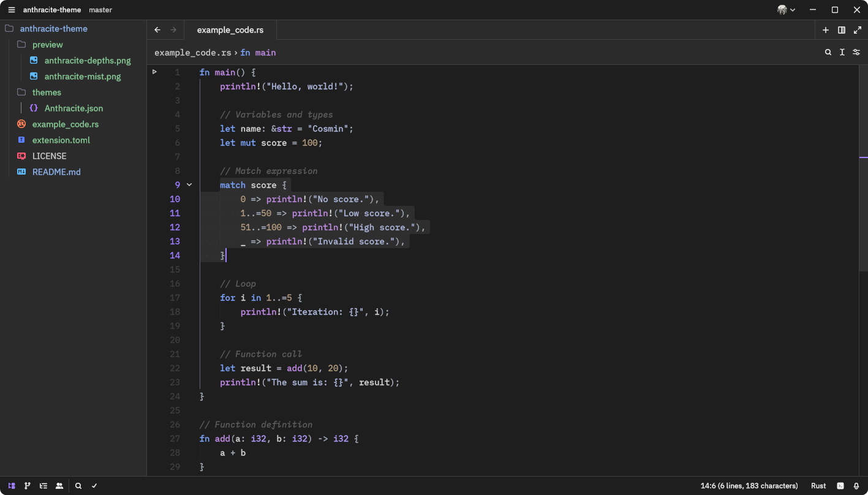This screenshot has width=868, height=495.
Task: Click the anthracite-theme project name in the title bar
Action: 52,10
